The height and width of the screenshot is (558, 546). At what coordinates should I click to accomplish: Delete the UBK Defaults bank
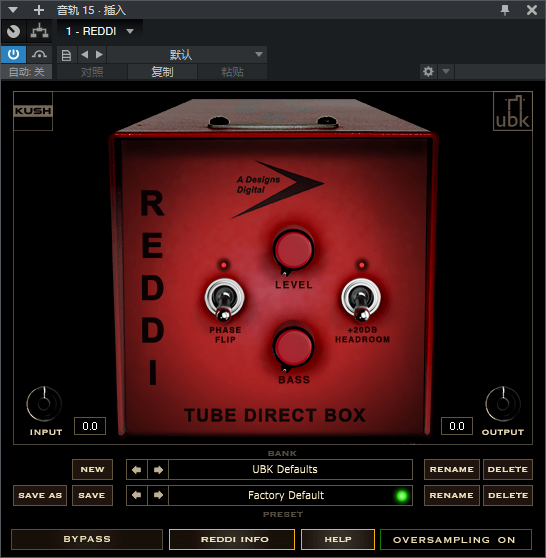tap(508, 469)
